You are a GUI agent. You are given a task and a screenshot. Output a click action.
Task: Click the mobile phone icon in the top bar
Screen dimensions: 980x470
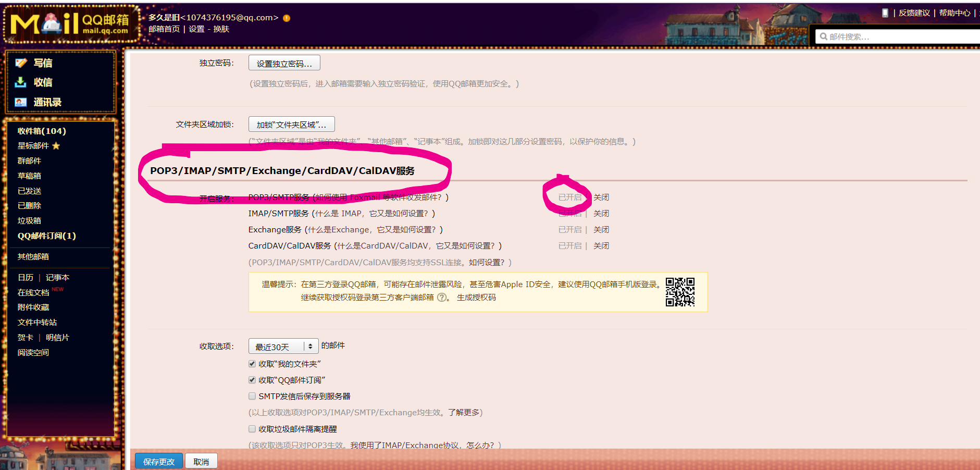coord(886,13)
